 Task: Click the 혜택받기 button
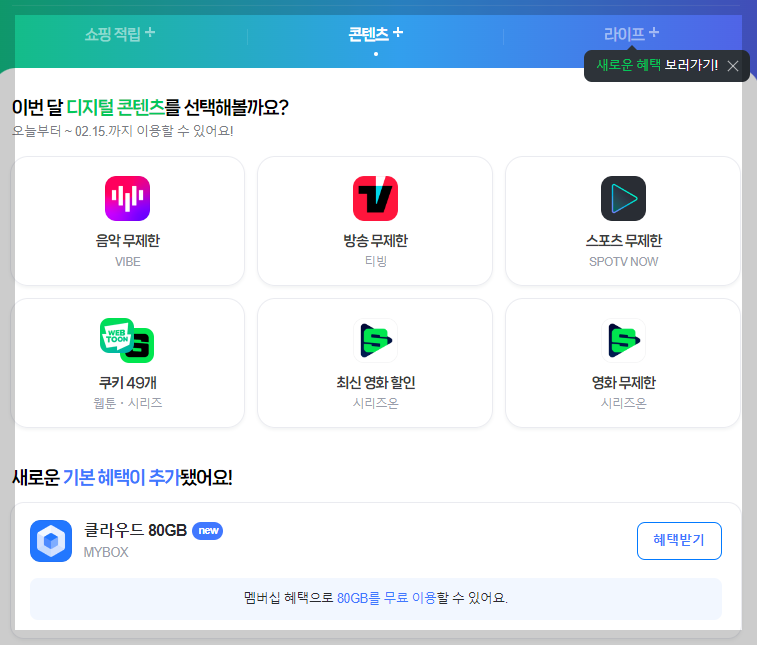pos(679,541)
